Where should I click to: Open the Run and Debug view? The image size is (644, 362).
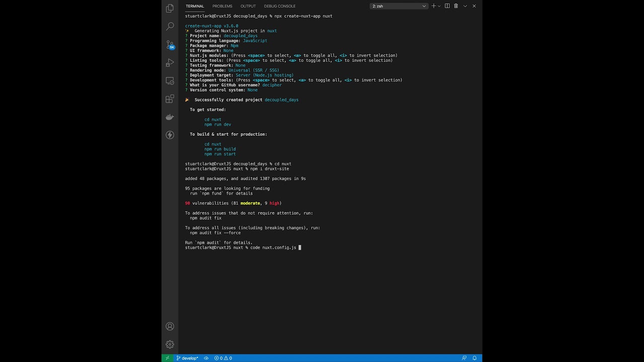coord(170,63)
